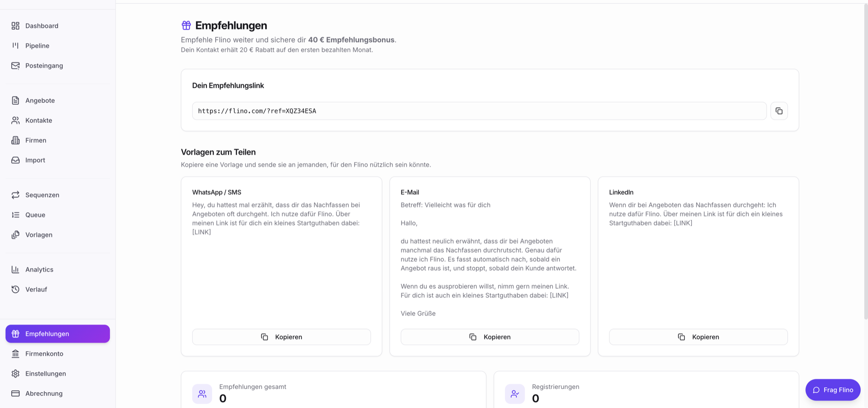The image size is (868, 408).
Task: Open the Firmenkonto page
Action: pyautogui.click(x=58, y=354)
